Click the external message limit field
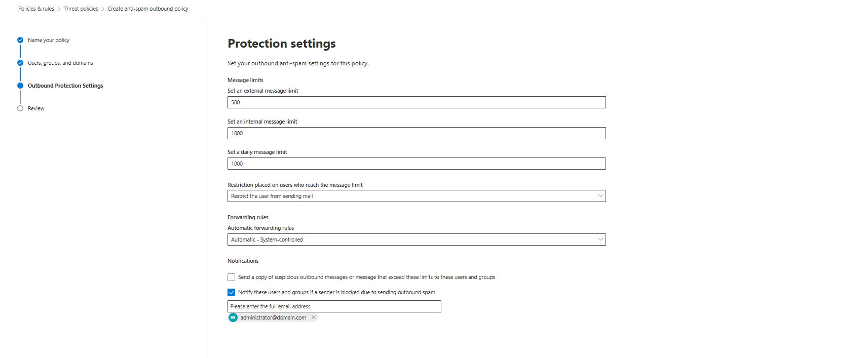This screenshot has height=358, width=868. point(417,102)
